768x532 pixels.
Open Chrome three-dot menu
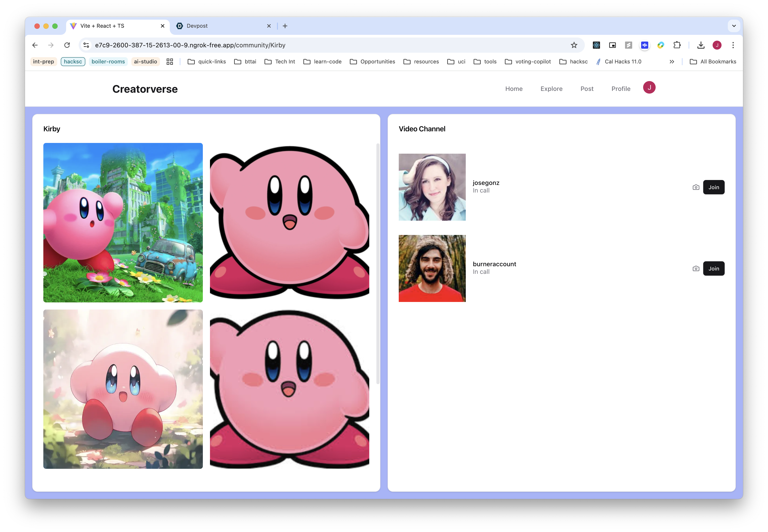[733, 45]
